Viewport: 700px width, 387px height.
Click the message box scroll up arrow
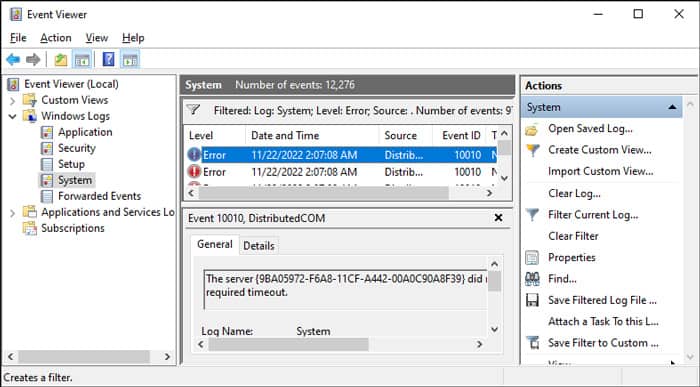coord(494,264)
